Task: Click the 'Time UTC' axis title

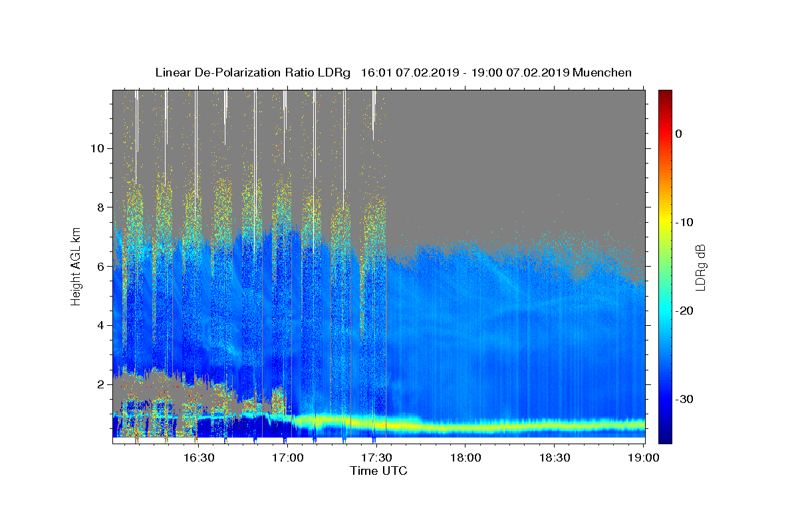Action: point(378,471)
